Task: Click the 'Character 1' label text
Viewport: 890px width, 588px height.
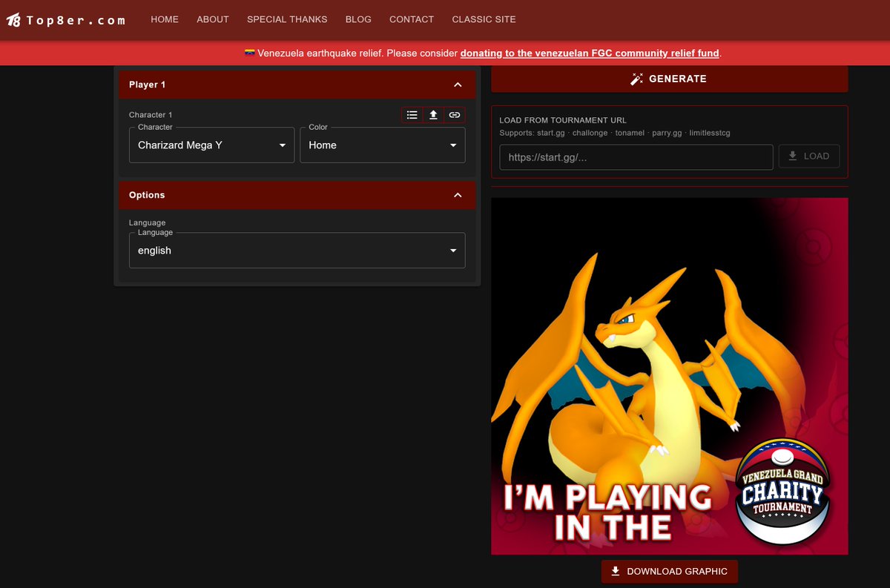Action: (x=151, y=115)
